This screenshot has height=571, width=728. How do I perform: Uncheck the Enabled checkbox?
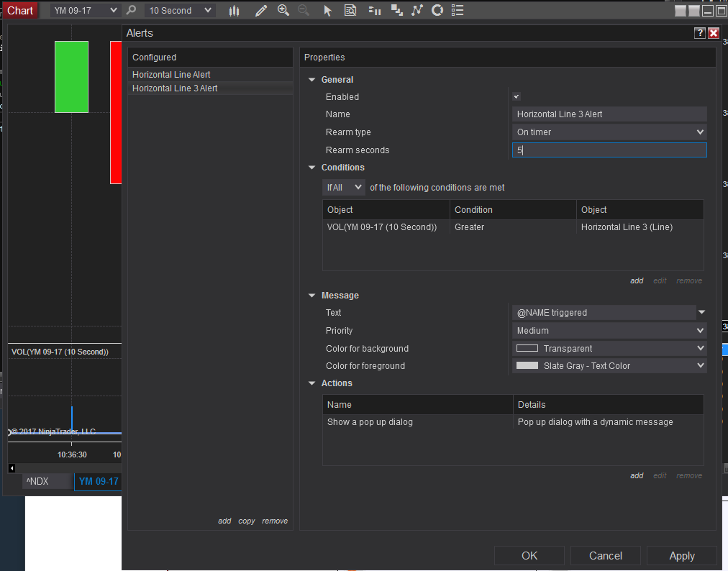click(x=516, y=97)
